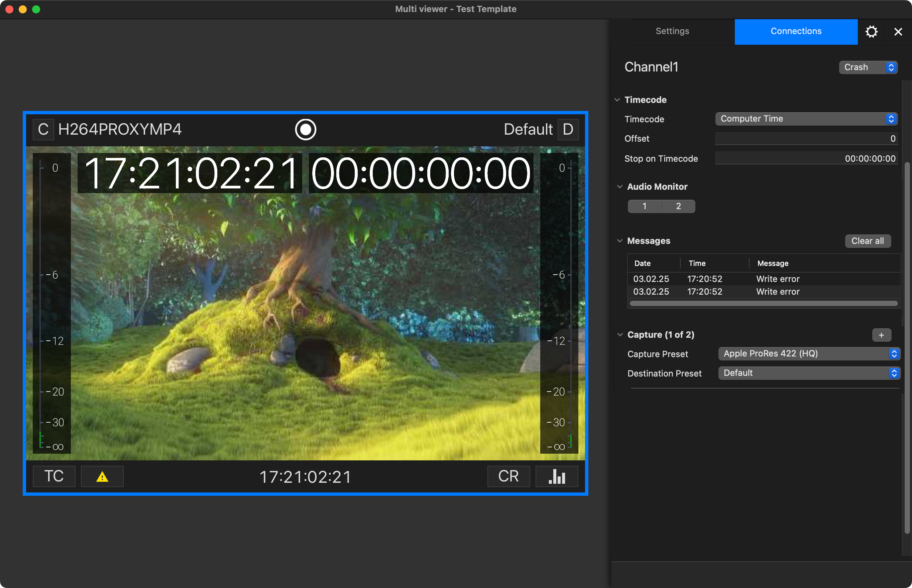Click the Messages horizontal scrollbar

(763, 304)
